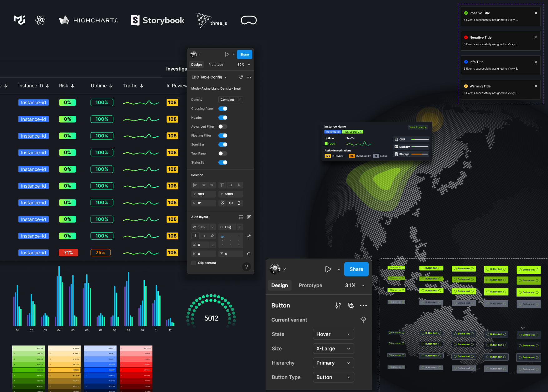Click the CPU usage bar
548x392 pixels.
420,140
